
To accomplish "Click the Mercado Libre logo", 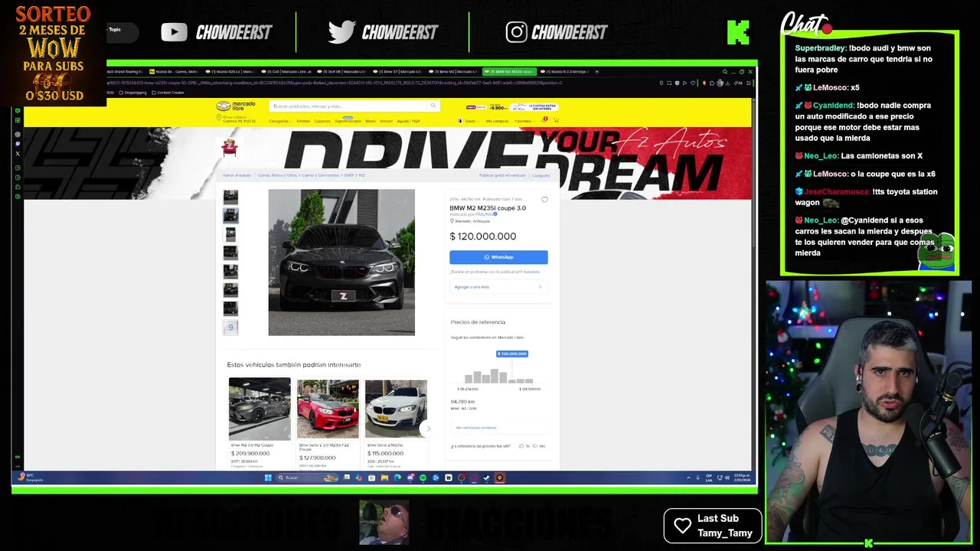I will [x=236, y=106].
